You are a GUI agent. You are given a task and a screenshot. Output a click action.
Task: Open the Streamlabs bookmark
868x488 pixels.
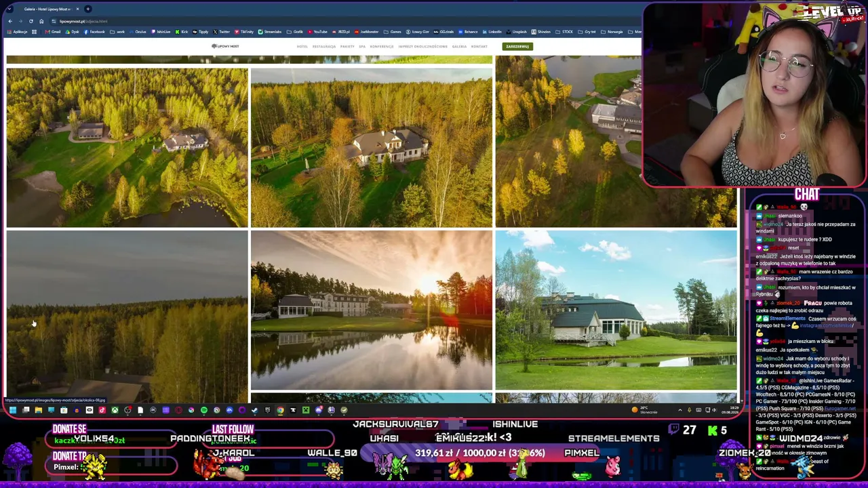(271, 32)
